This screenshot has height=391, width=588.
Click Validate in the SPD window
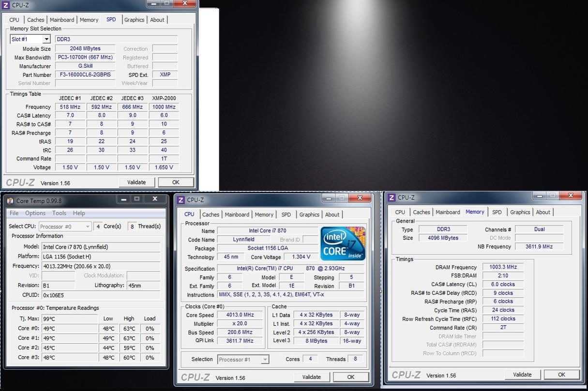(136, 182)
